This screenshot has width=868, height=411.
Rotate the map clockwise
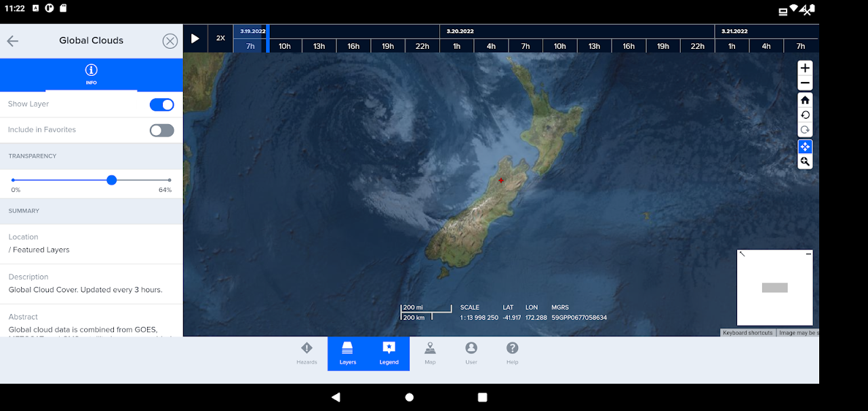[x=805, y=130]
